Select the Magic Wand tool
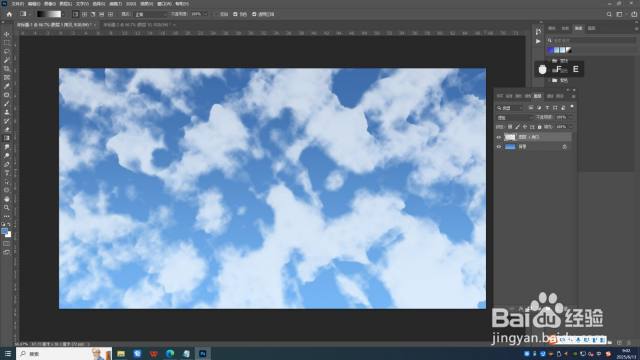The image size is (640, 360). pos(7,60)
